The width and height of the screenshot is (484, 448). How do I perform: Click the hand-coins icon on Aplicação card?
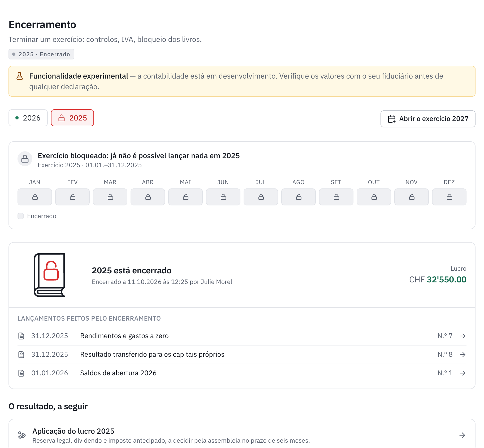[x=22, y=435]
